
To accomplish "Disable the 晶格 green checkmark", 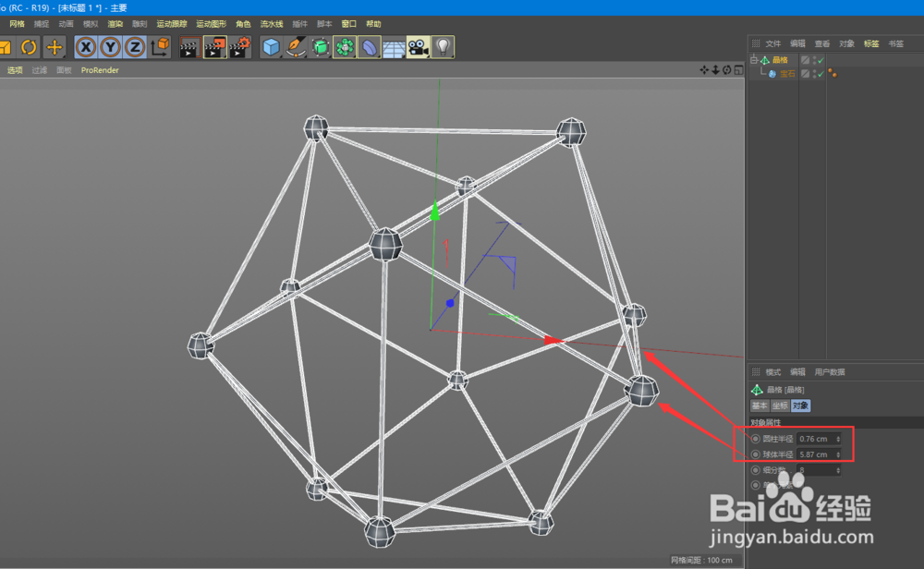I will click(x=821, y=60).
